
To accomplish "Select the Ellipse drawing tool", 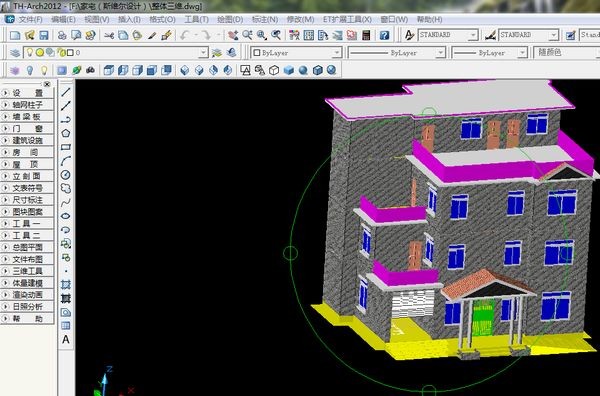I will tap(66, 216).
